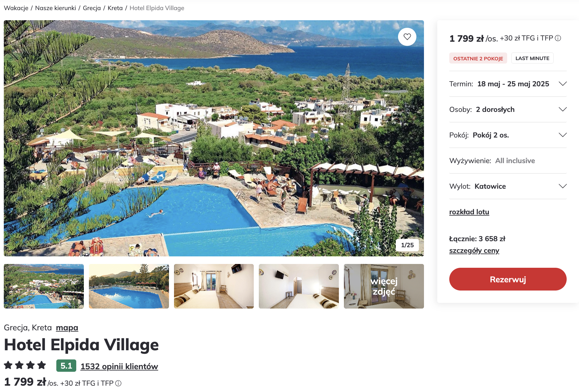This screenshot has width=579, height=392.
Task: View szczegóły ceny price details
Action: click(474, 250)
